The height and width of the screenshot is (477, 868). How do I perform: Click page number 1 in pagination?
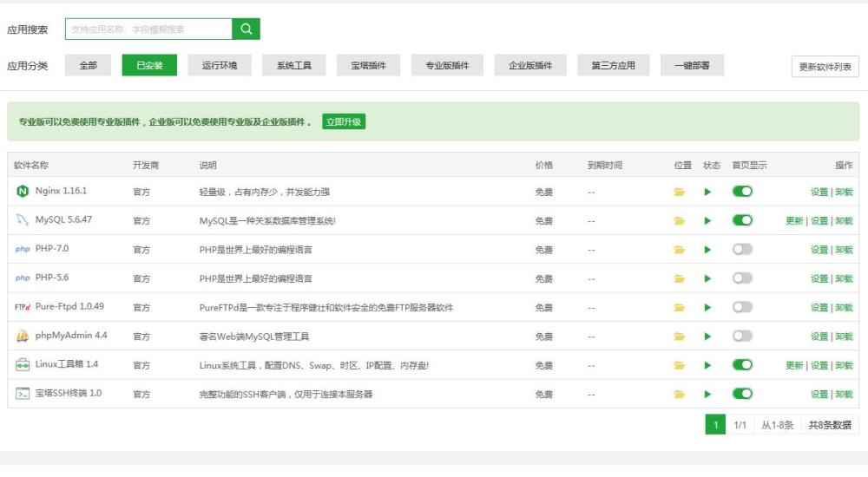coord(715,425)
